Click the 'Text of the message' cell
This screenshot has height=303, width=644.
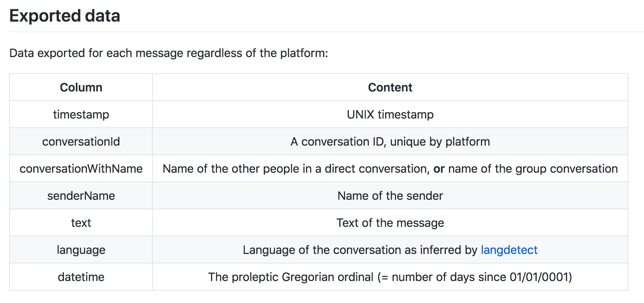[390, 223]
